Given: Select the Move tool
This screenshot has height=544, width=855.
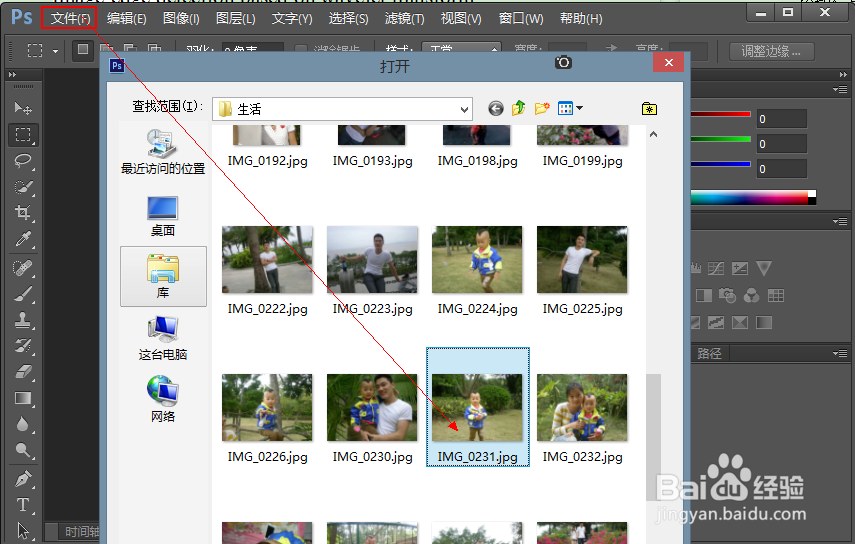Looking at the screenshot, I should point(23,108).
